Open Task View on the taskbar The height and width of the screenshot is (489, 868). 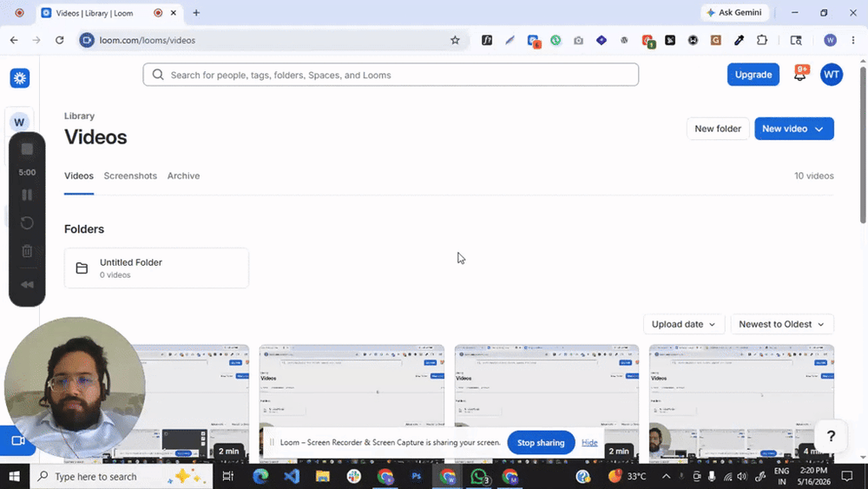[x=227, y=476]
